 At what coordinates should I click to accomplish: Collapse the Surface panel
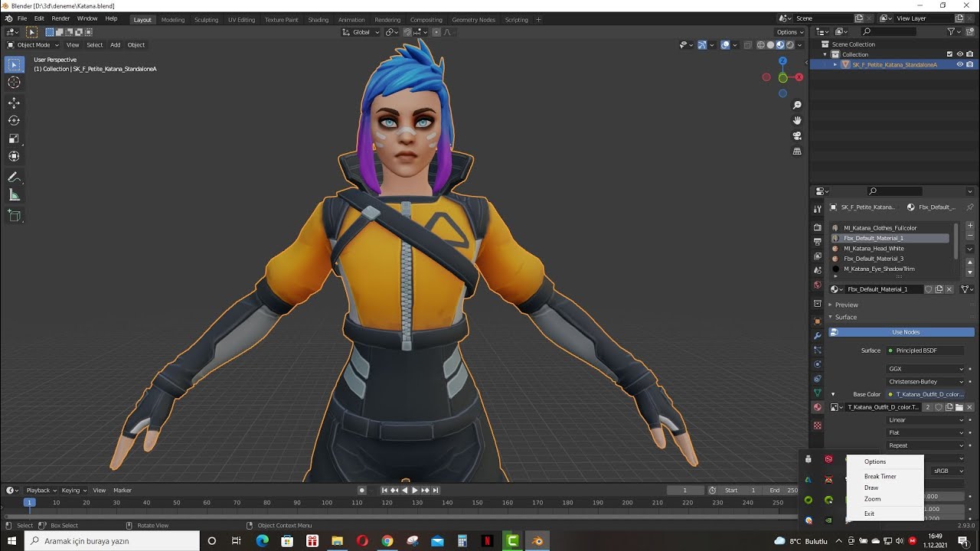pyautogui.click(x=846, y=317)
